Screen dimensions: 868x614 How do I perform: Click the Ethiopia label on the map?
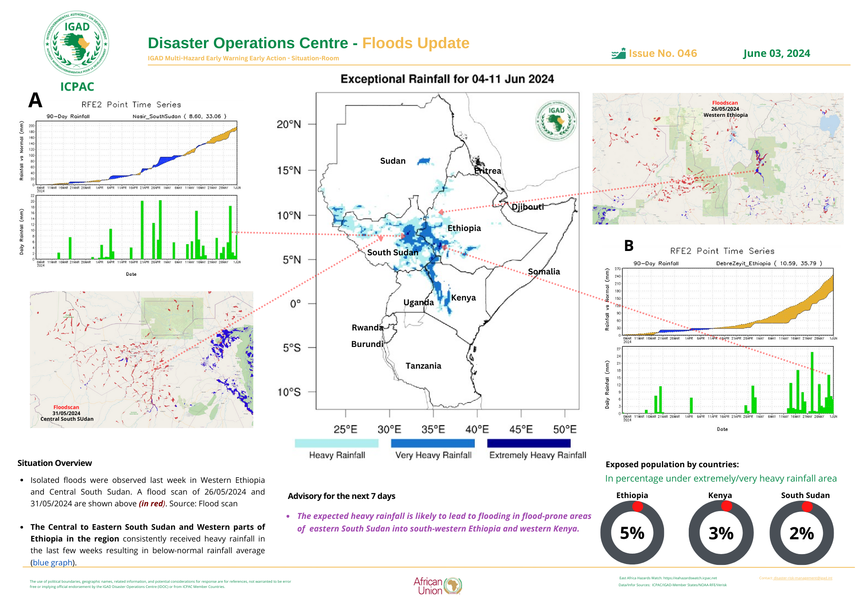point(464,228)
